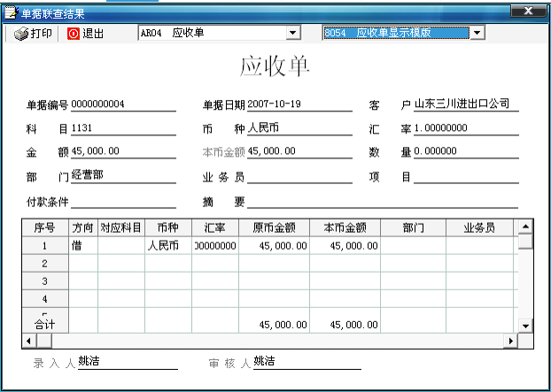This screenshot has width=551, height=392.
Task: Click the vertical scrollbar thumb of the table
Action: click(x=525, y=242)
